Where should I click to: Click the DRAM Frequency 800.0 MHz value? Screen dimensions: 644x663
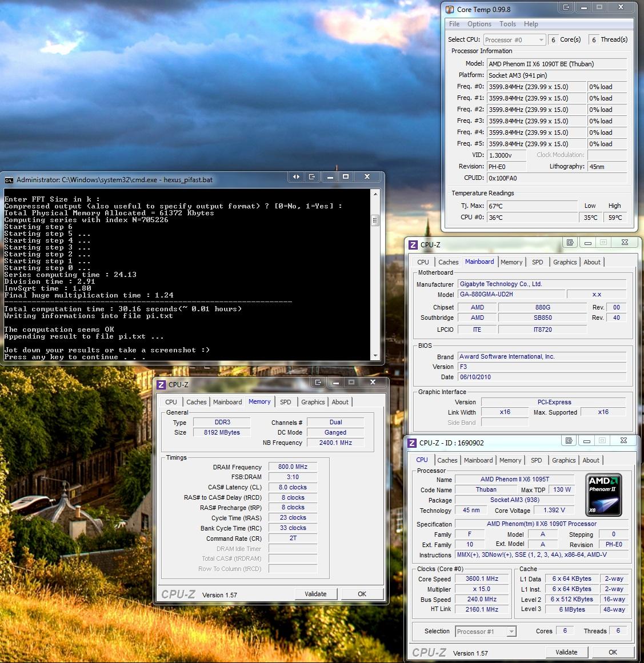pyautogui.click(x=293, y=467)
